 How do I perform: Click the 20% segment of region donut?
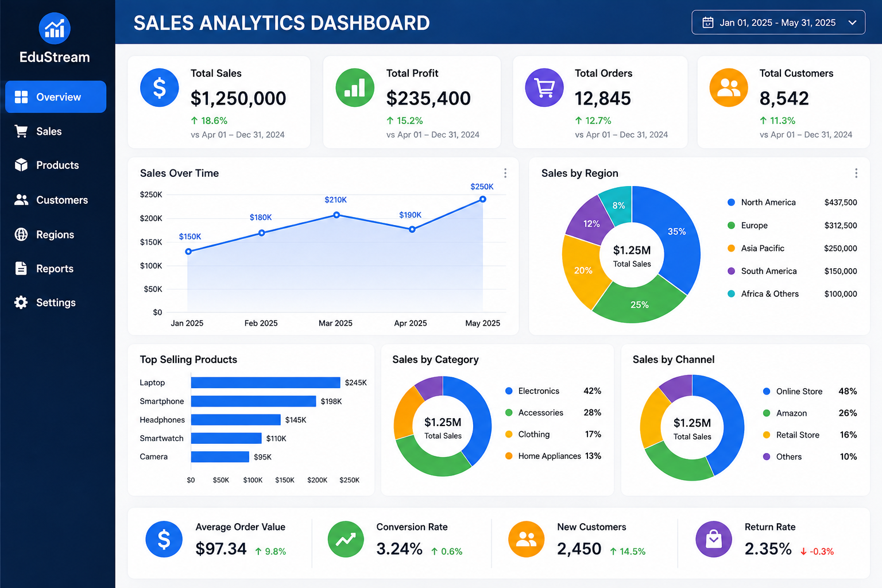[583, 270]
